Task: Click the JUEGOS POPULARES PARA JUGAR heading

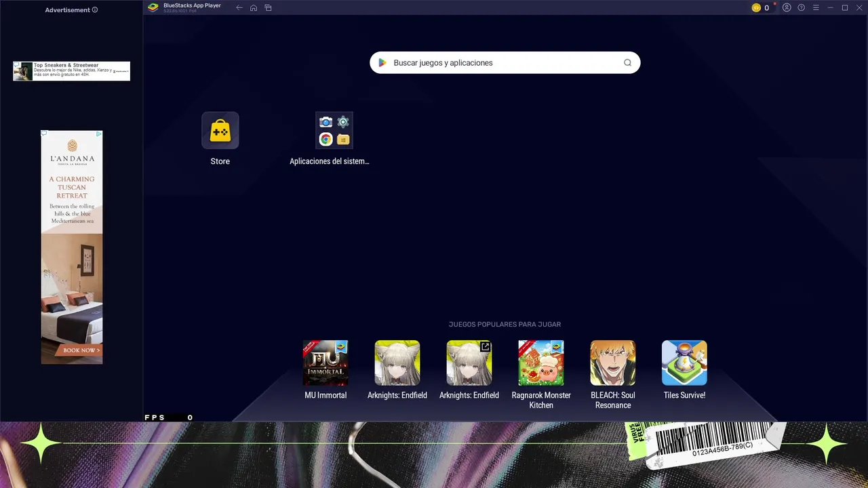Action: (505, 325)
